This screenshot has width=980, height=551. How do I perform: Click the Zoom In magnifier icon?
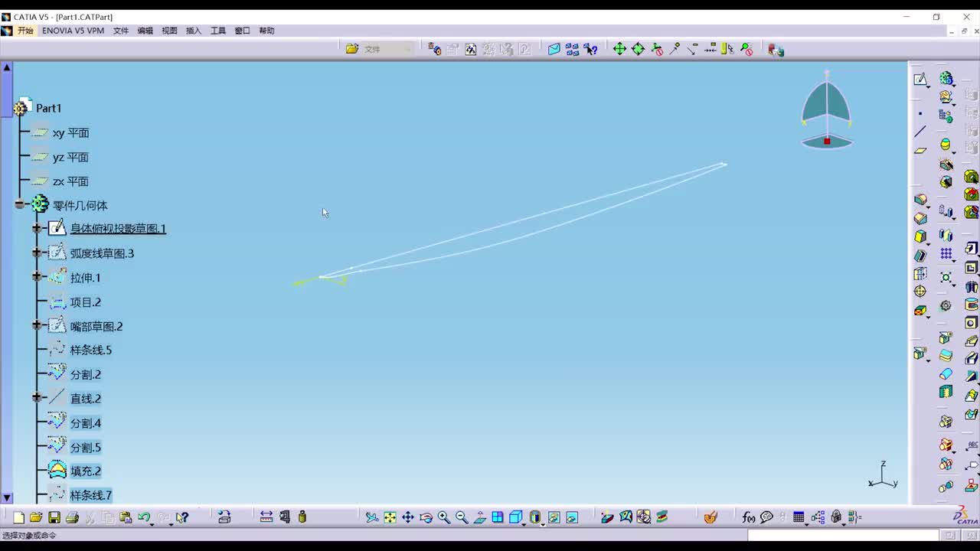pyautogui.click(x=444, y=517)
